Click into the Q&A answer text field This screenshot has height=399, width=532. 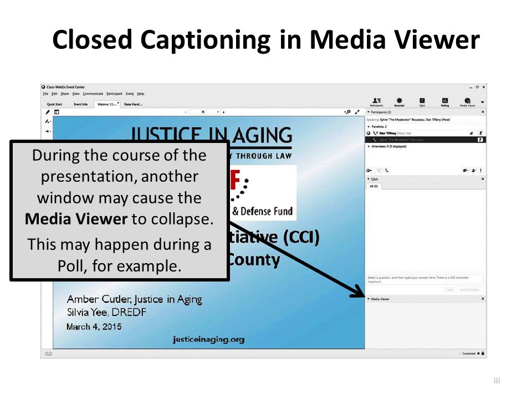coord(426,279)
